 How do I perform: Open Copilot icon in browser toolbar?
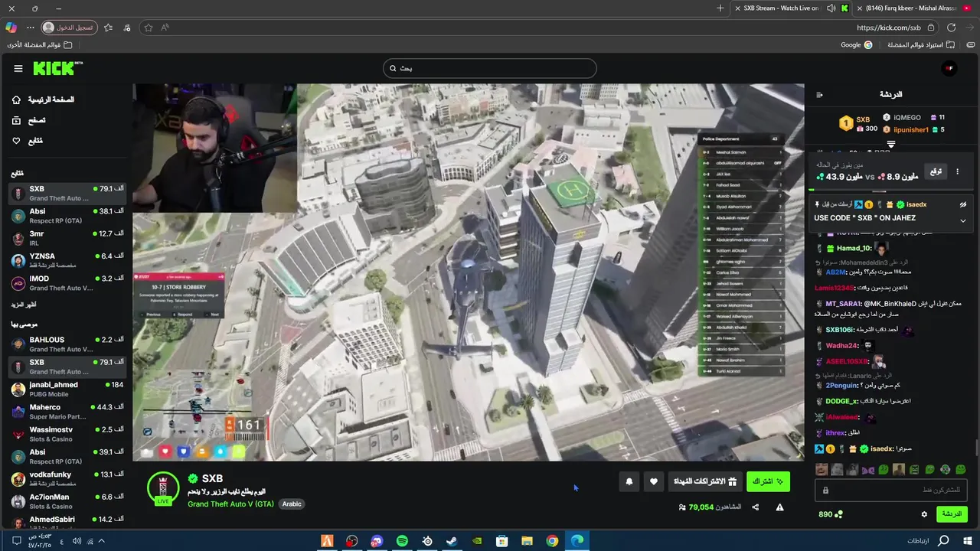pyautogui.click(x=11, y=28)
